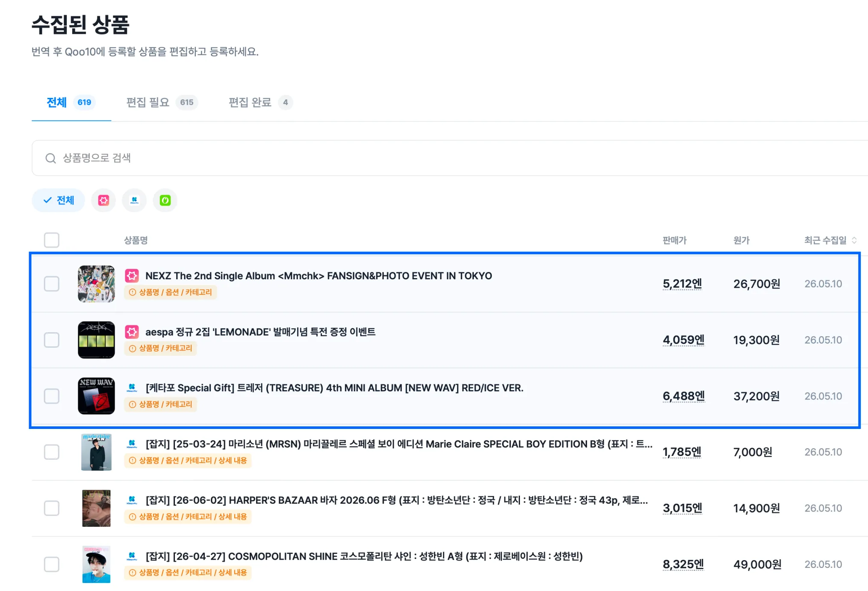Click the blue source icon on the HARPER'S BAZAAR row
This screenshot has width=868, height=591.
tap(132, 500)
